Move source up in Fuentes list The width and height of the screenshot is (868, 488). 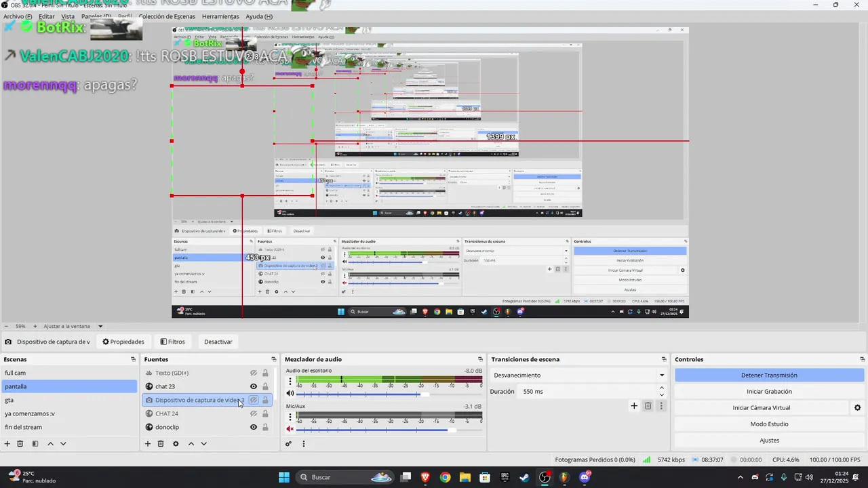click(x=191, y=444)
